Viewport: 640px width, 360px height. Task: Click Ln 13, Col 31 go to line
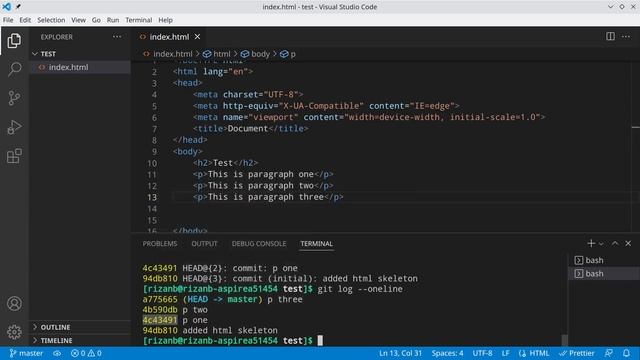400,353
